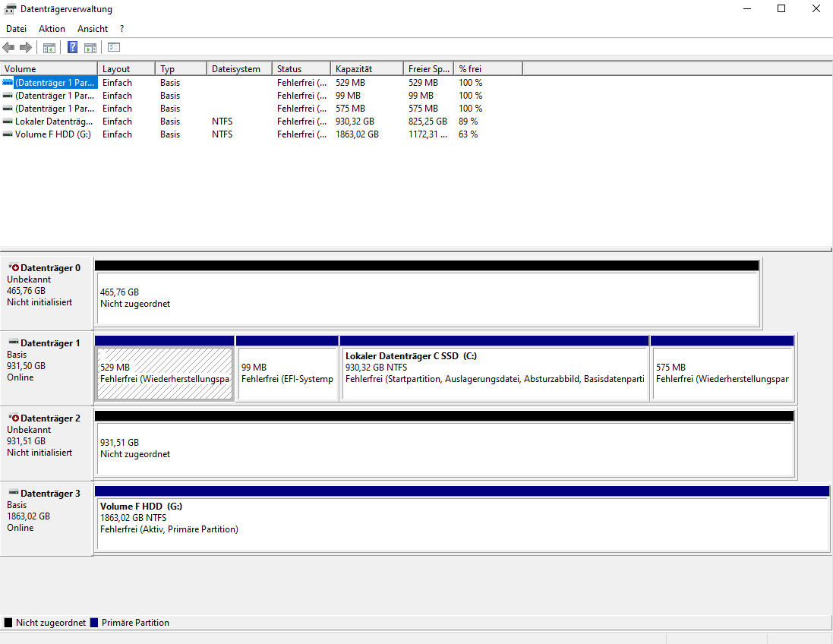833x644 pixels.
Task: Select Datenträger 0 disk label panel
Action: pyautogui.click(x=47, y=293)
